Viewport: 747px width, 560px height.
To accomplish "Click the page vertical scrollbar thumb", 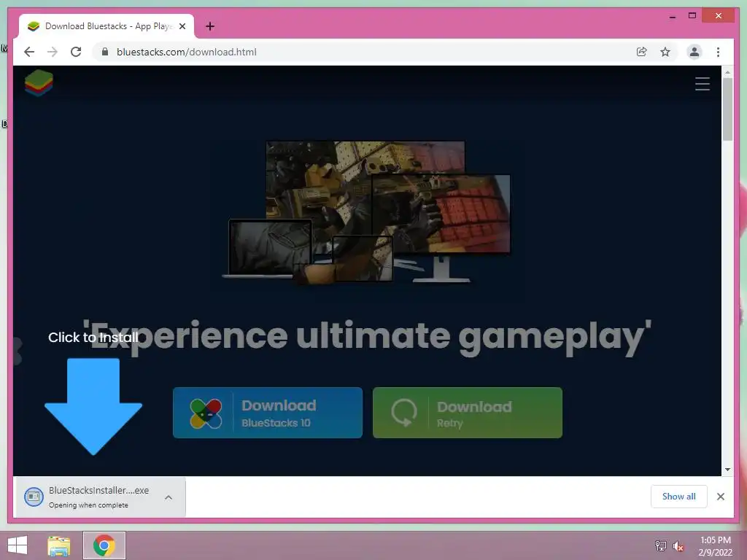I will click(x=727, y=109).
